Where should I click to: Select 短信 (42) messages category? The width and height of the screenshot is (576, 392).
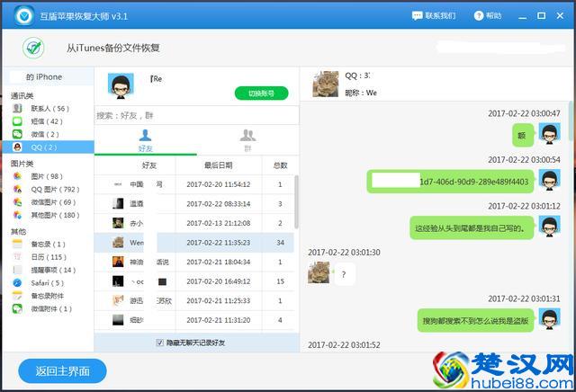click(46, 121)
